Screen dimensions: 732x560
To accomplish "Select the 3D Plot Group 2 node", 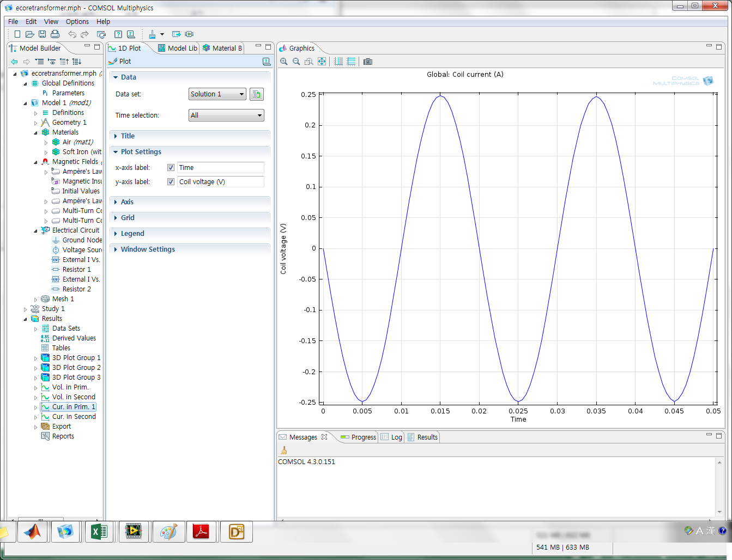I will pos(76,368).
